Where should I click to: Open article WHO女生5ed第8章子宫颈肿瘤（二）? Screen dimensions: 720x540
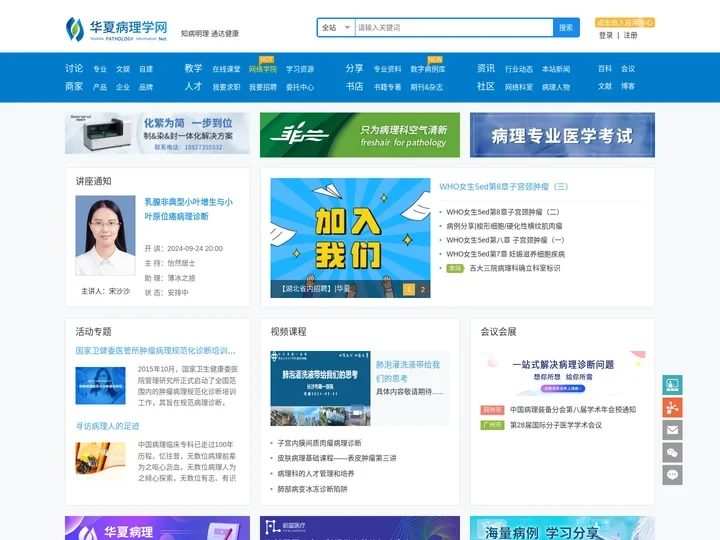click(503, 212)
